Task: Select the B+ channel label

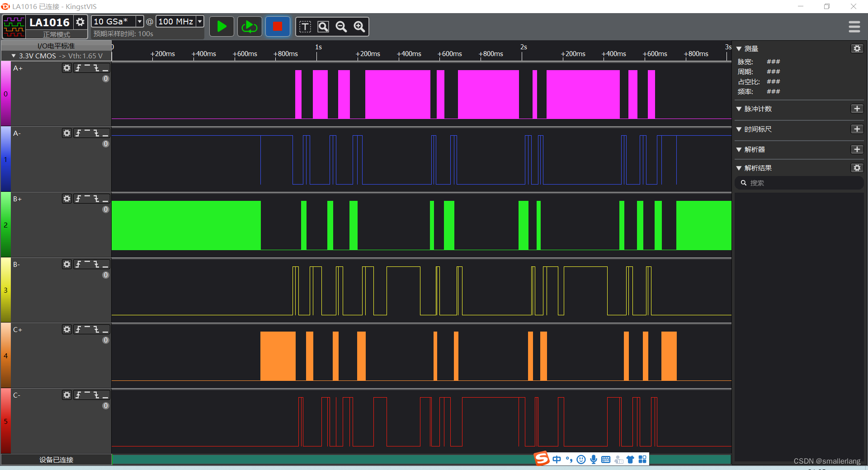Action: 17,199
